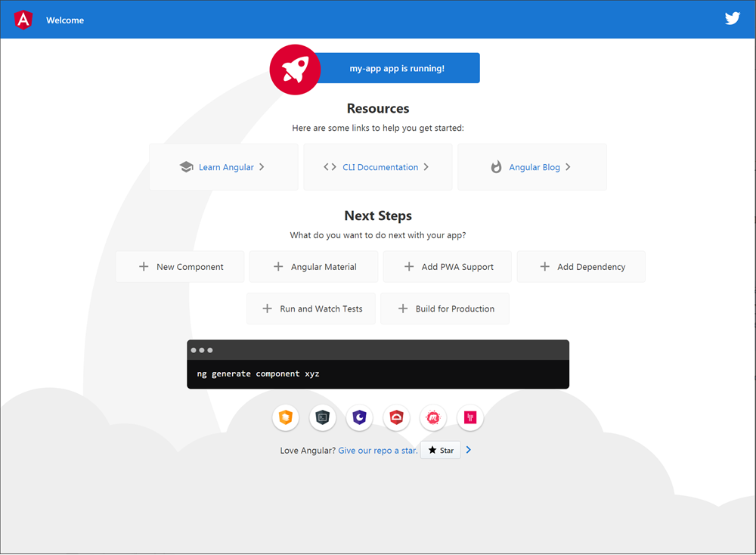The height and width of the screenshot is (555, 756).
Task: Open the Give our repo a star link
Action: (377, 450)
